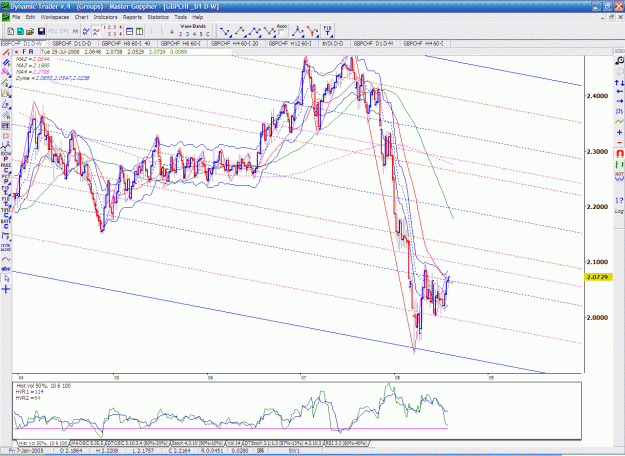
Task: Click the blue question marks icon in right sidebar
Action: click(619, 200)
